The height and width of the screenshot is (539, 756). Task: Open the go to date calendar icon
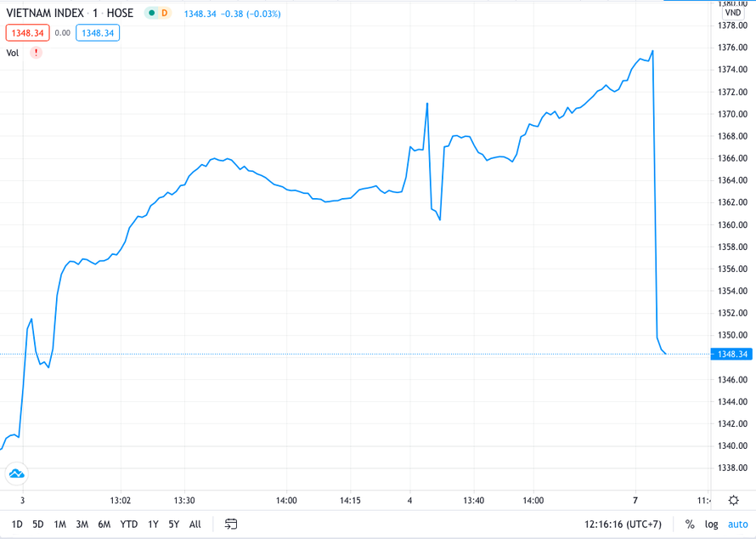[x=231, y=525]
